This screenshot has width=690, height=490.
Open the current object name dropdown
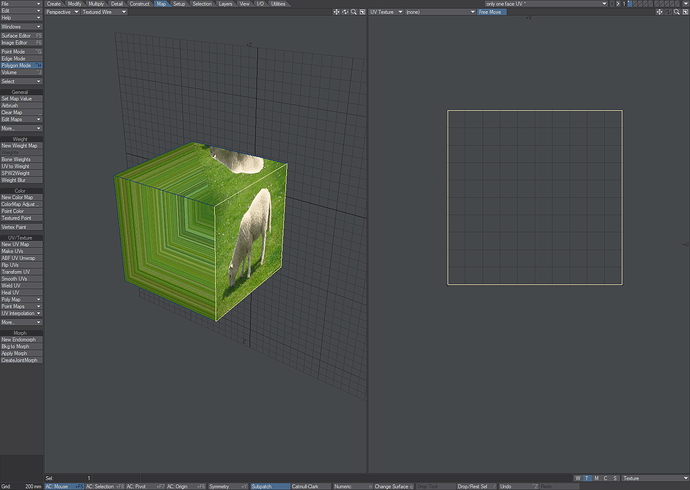[x=546, y=4]
